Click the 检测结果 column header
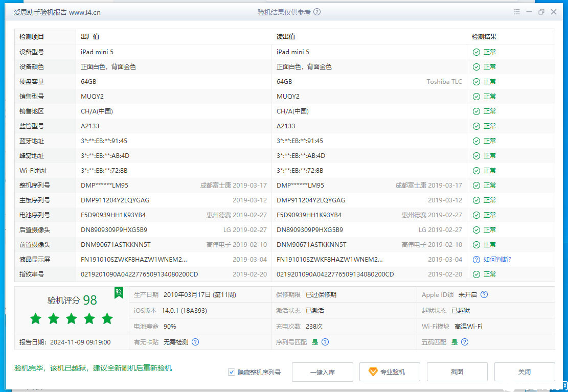This screenshot has width=568, height=392. click(x=484, y=37)
